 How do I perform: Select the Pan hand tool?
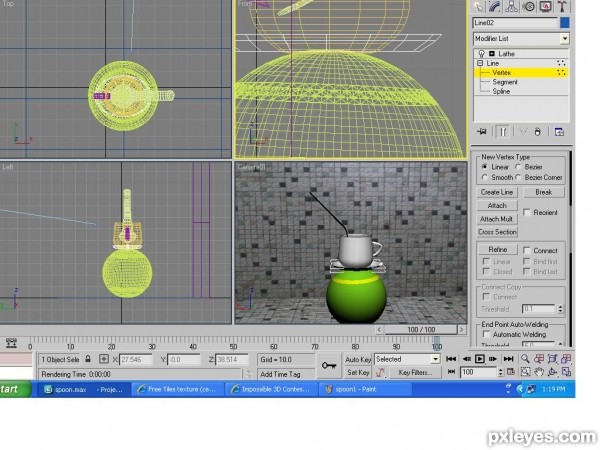click(539, 372)
